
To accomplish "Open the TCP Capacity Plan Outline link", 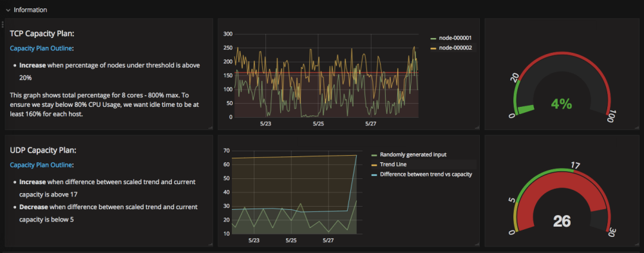I will point(41,48).
